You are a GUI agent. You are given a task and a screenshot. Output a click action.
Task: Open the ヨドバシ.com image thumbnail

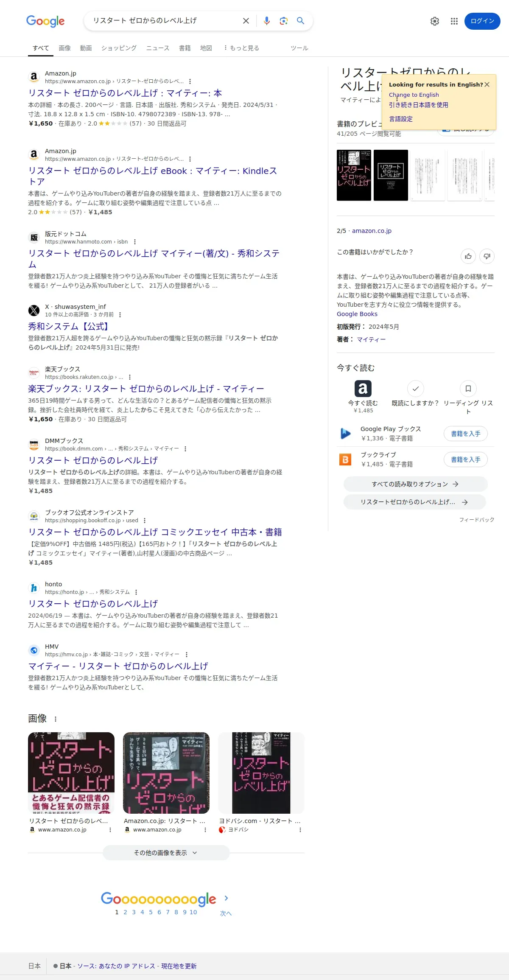coord(261,773)
